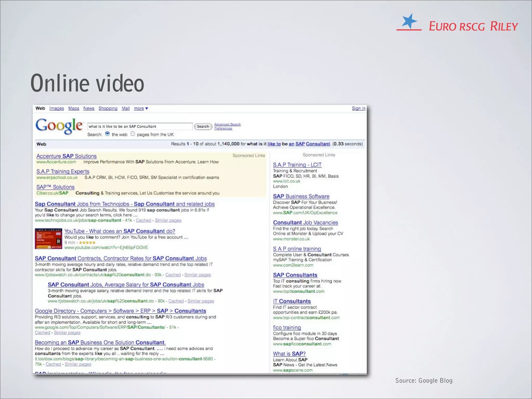Open 'fico training' ad
The height and width of the screenshot is (399, 532).
(287, 328)
